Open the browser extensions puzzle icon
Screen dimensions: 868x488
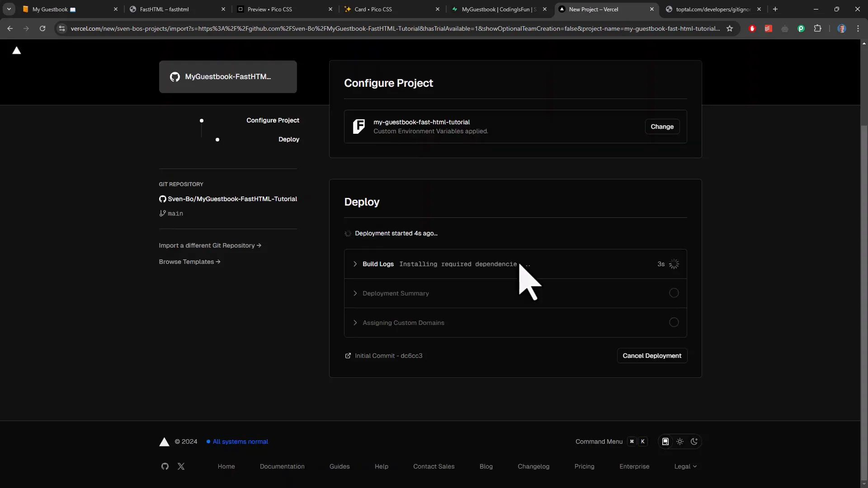(x=818, y=28)
